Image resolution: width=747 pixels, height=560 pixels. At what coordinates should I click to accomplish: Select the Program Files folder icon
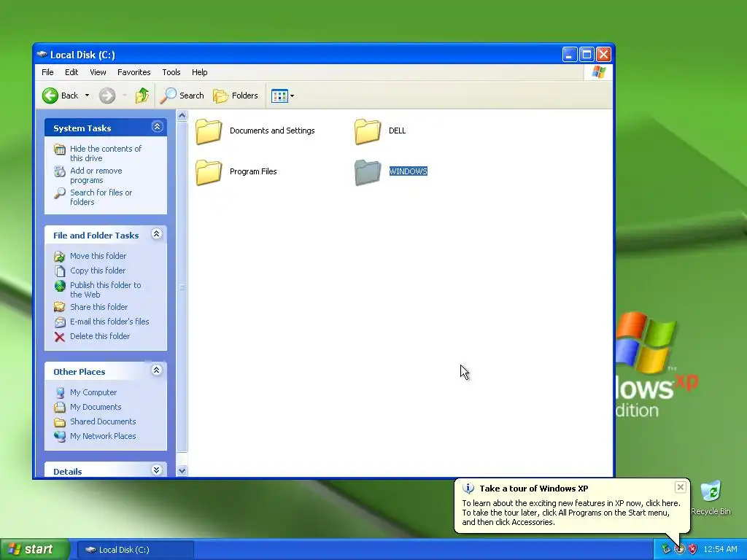[209, 172]
